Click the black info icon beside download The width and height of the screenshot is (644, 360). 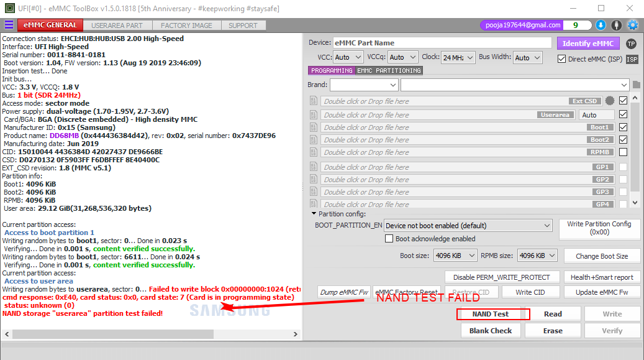pyautogui.click(x=616, y=25)
